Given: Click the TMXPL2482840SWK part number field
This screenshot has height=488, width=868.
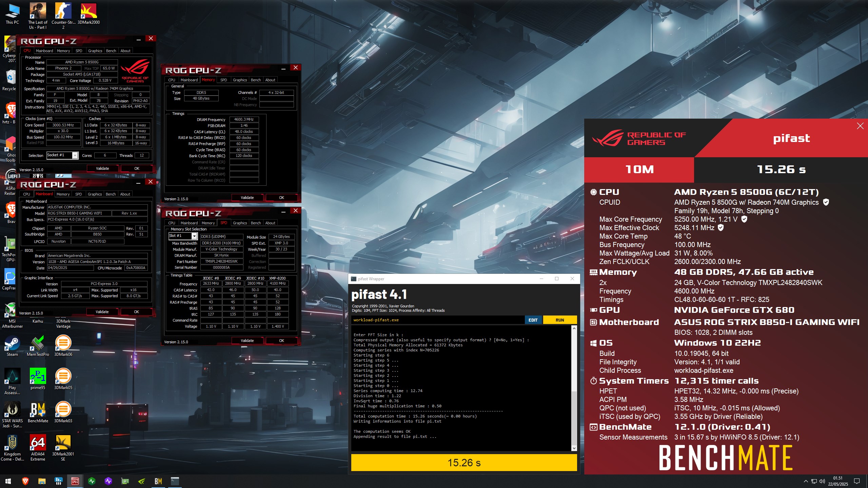Looking at the screenshot, I should (222, 261).
